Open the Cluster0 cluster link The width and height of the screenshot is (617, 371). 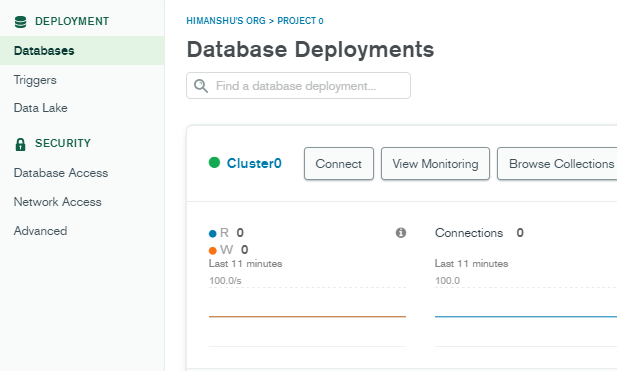(254, 163)
